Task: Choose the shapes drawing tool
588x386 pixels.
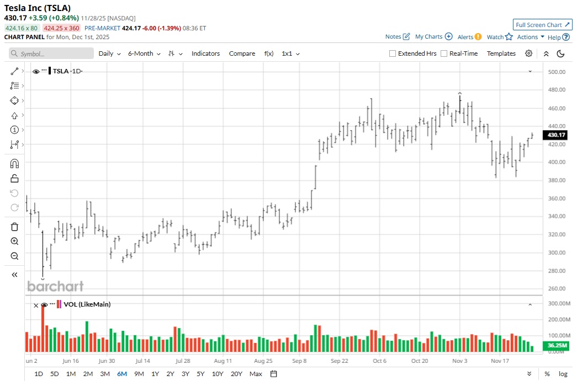Action: point(14,100)
